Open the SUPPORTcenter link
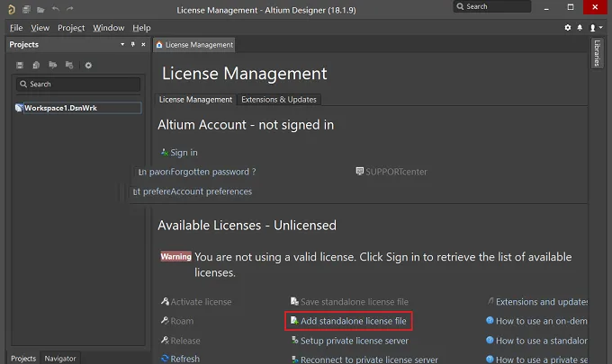Screen dimensions: 612x364 pos(396,172)
